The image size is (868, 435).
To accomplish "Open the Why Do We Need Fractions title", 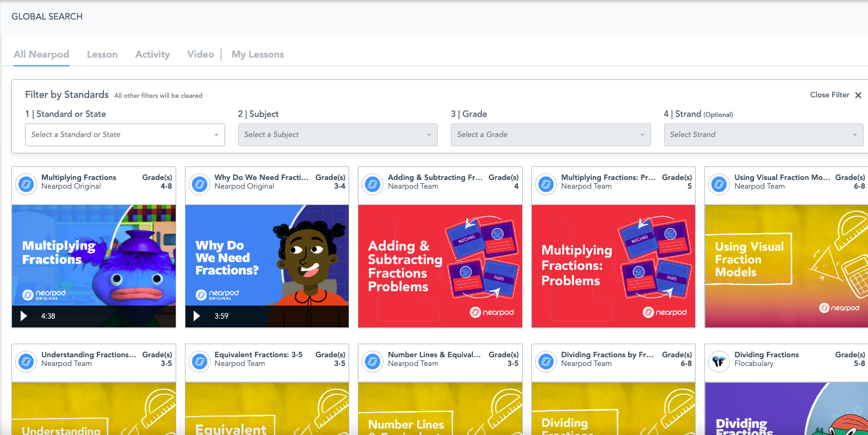I will [x=262, y=177].
